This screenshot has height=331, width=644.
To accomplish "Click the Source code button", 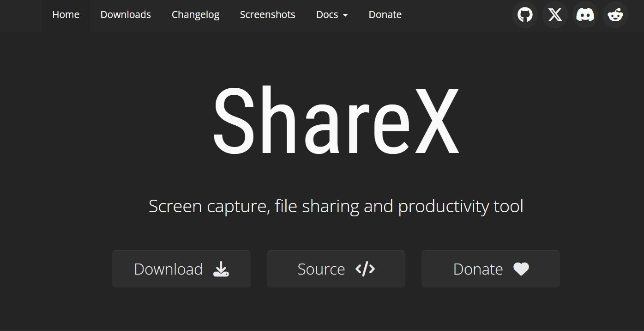I will click(x=336, y=269).
